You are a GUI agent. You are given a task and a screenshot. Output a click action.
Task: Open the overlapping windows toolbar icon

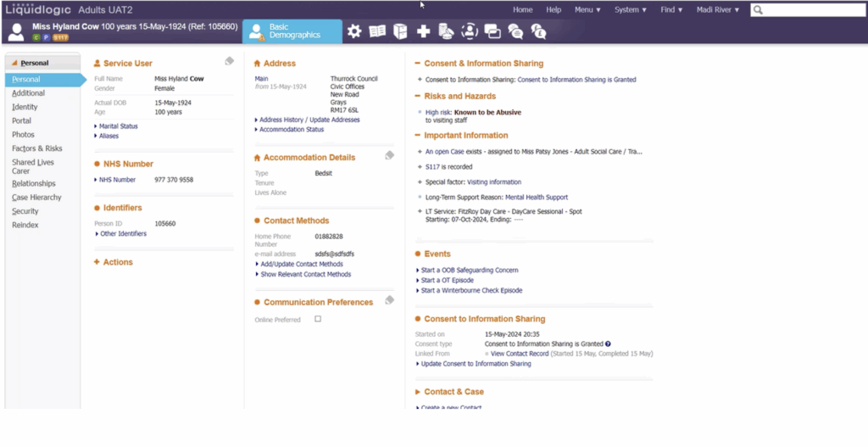492,31
